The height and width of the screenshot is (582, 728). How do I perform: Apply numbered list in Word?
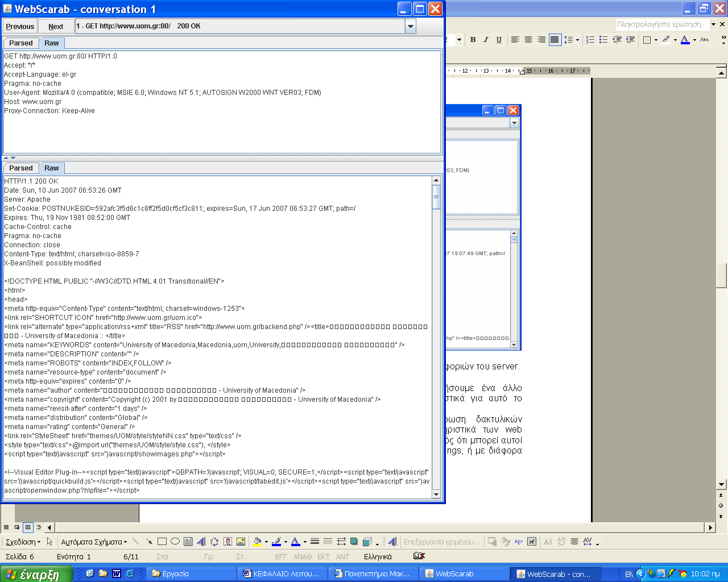point(590,40)
